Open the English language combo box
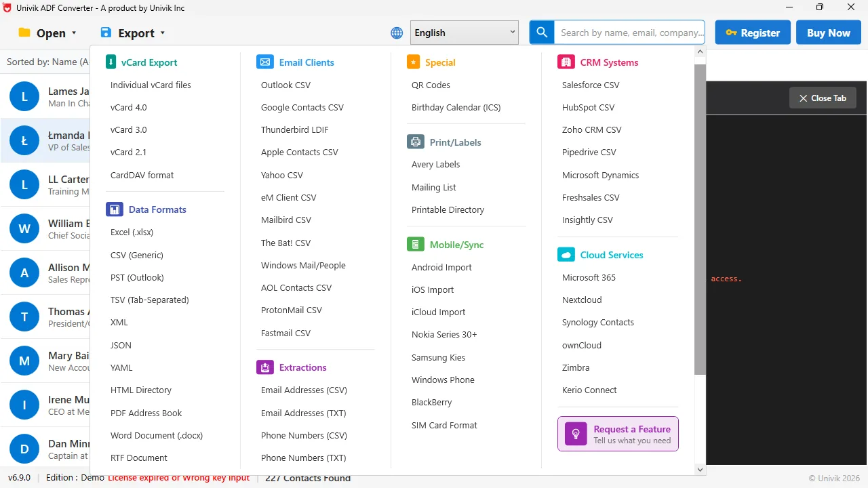868x488 pixels. 465,33
